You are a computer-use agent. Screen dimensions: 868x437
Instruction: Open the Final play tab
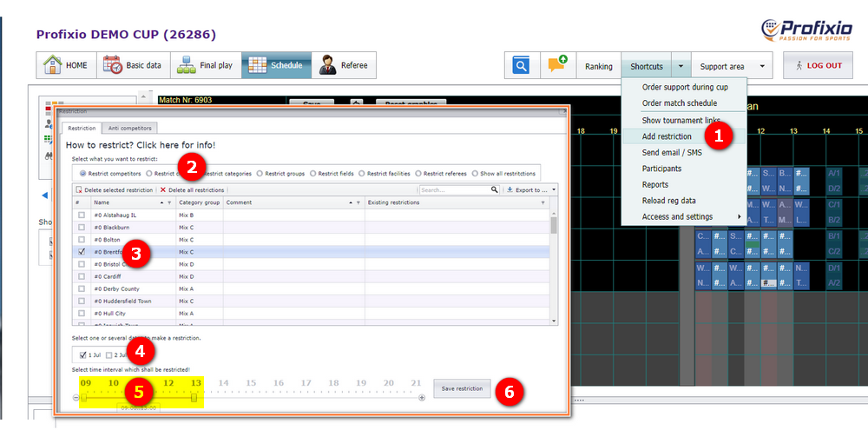[x=206, y=65]
